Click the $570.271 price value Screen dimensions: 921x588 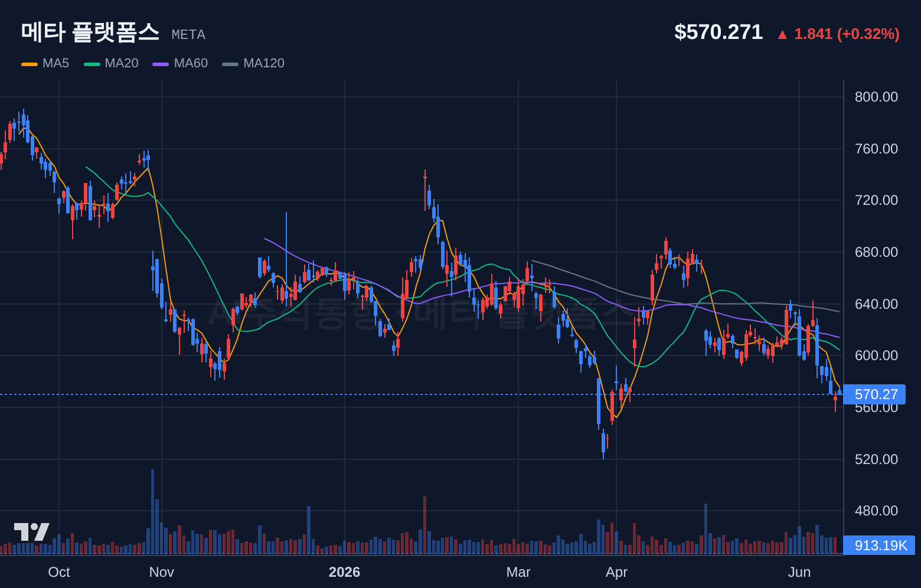718,32
